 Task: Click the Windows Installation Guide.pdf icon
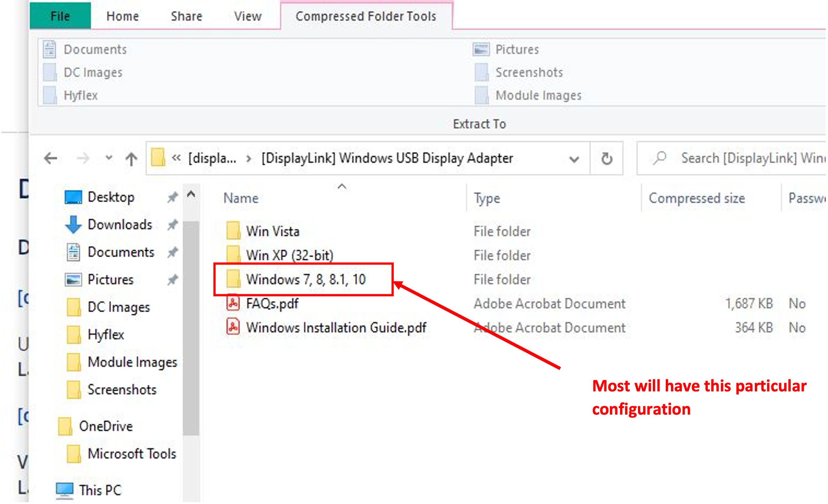(233, 328)
